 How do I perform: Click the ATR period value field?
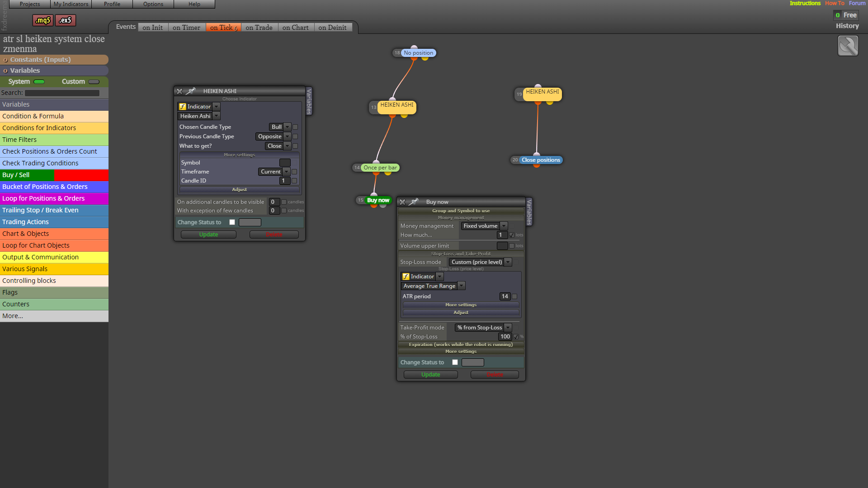coord(505,296)
